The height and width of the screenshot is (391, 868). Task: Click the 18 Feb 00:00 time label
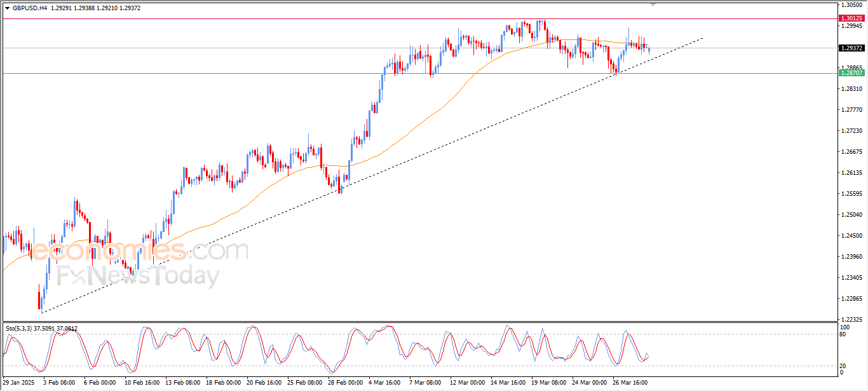224,383
